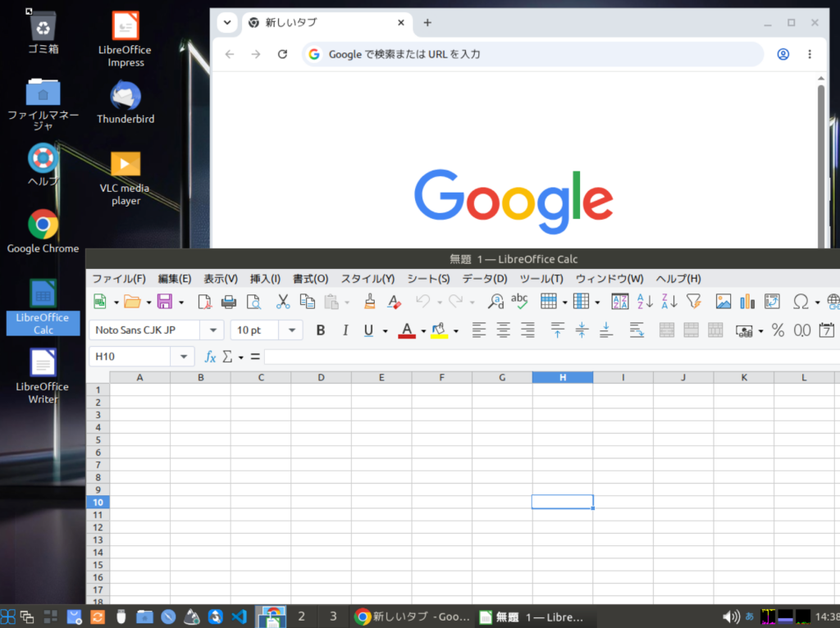Open the Print Preview icon

click(x=253, y=302)
